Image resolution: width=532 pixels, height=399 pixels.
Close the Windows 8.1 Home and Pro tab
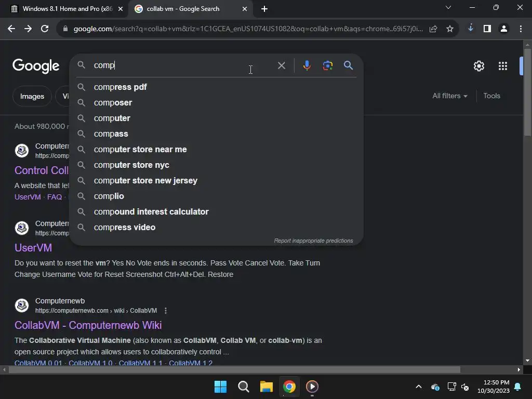(x=121, y=9)
